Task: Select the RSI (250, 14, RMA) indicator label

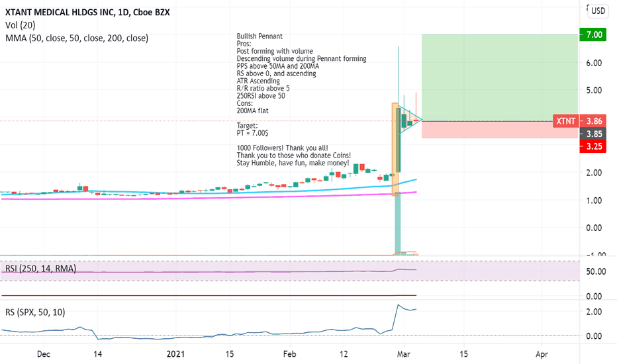Action: [x=40, y=269]
